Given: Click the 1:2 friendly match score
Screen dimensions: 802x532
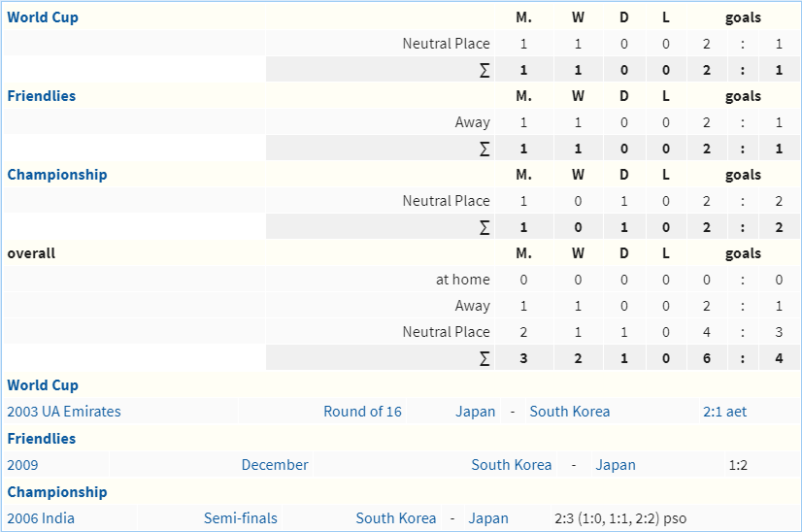Looking at the screenshot, I should [738, 465].
